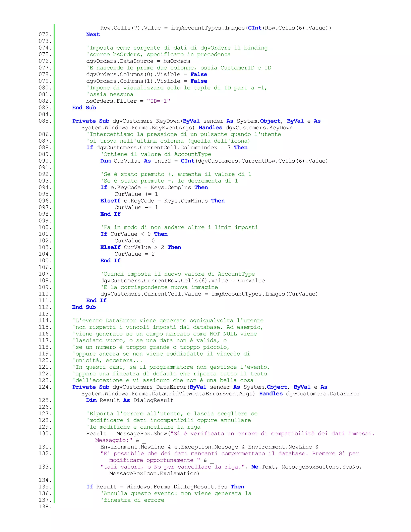
Task: Click 'bsOrders.Filter = "ID=-1"' line
Action: 128,101
